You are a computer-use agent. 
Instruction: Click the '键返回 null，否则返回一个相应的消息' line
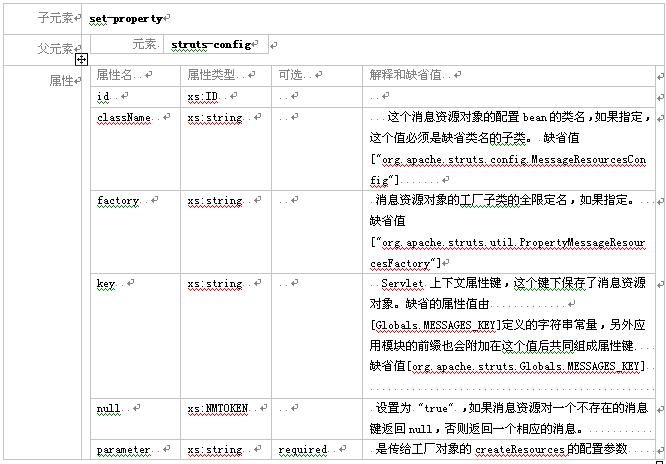pyautogui.click(x=474, y=429)
